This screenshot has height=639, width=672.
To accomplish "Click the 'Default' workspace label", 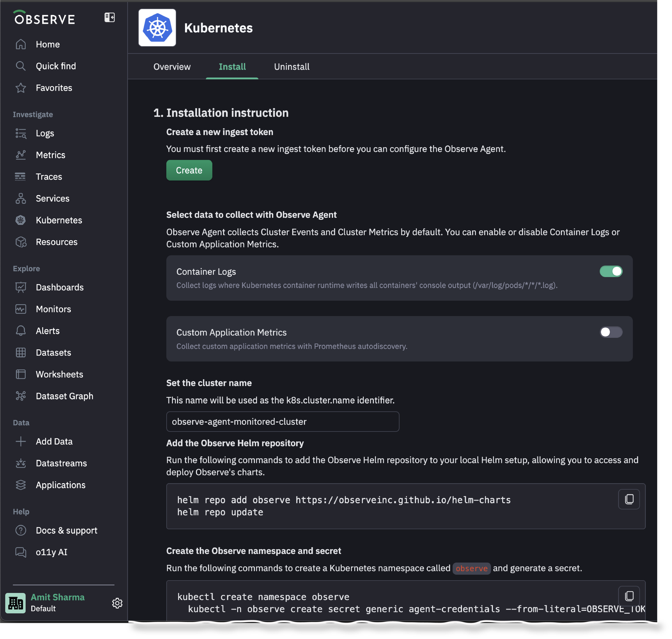I will click(x=43, y=609).
